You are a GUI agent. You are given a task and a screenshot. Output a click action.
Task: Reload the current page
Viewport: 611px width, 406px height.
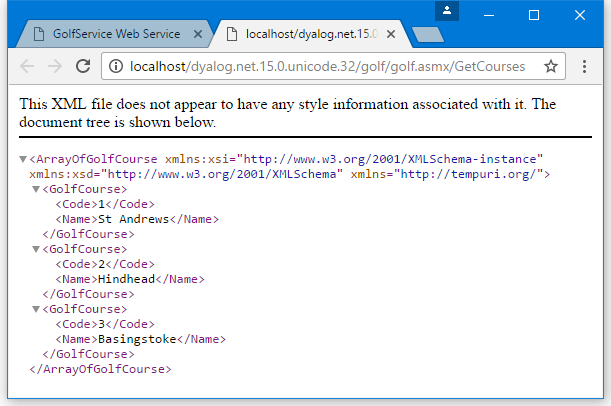tap(83, 67)
